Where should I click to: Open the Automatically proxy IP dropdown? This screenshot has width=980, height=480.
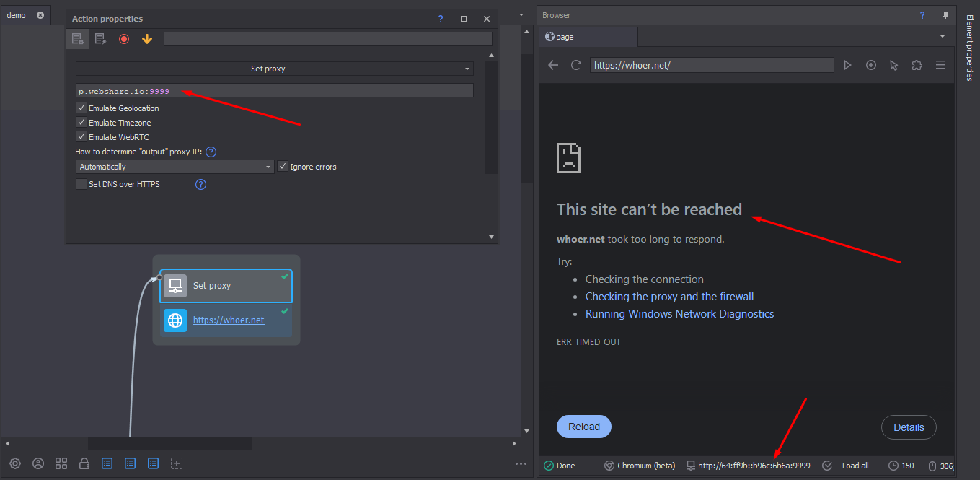tap(175, 167)
